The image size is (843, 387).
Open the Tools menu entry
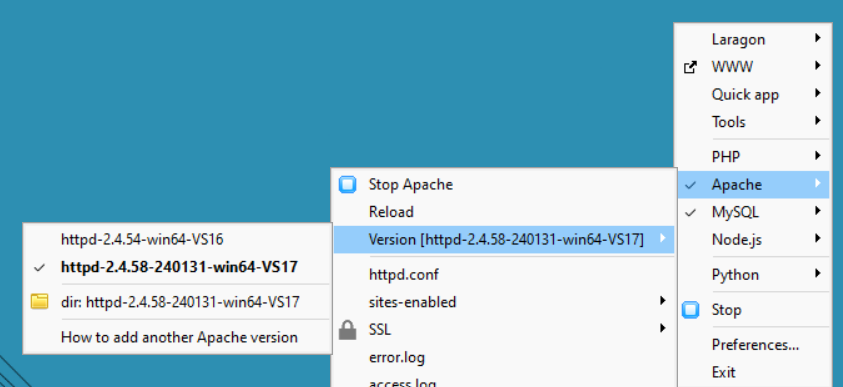tap(753, 122)
